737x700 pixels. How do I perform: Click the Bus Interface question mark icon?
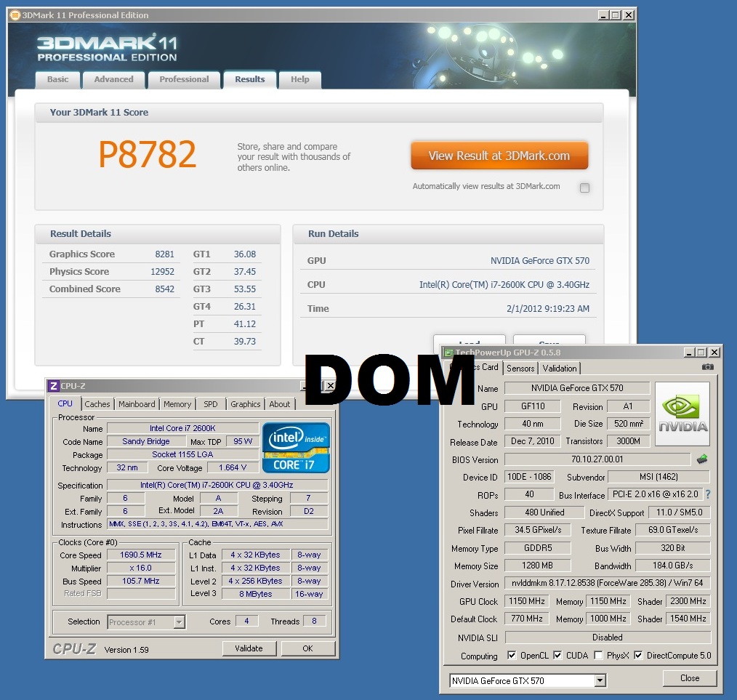tap(707, 494)
